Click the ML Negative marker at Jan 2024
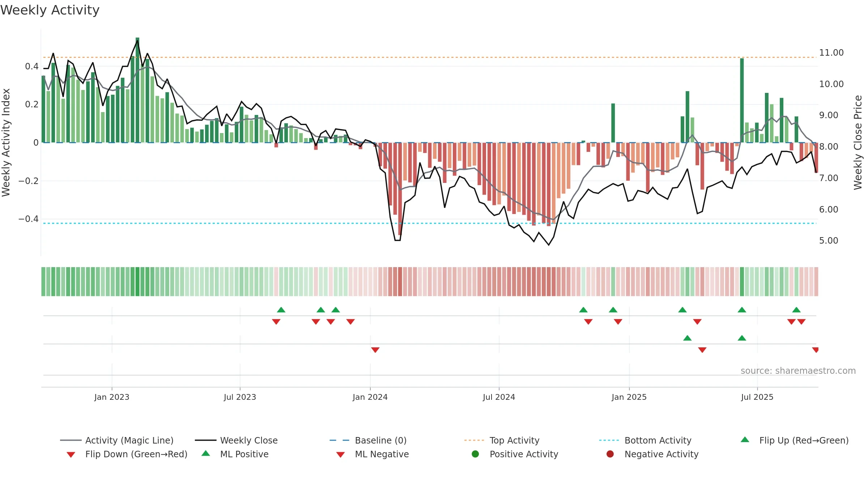 click(375, 350)
